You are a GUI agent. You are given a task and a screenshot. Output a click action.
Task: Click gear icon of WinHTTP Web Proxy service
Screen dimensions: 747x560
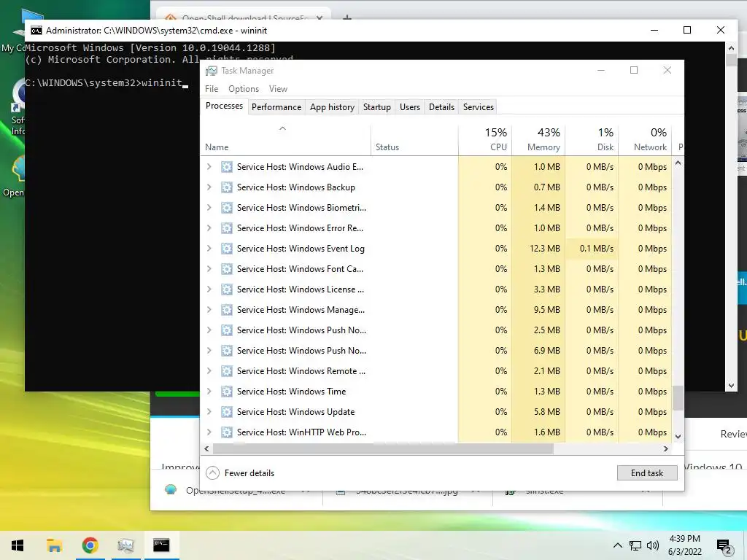[x=227, y=432]
